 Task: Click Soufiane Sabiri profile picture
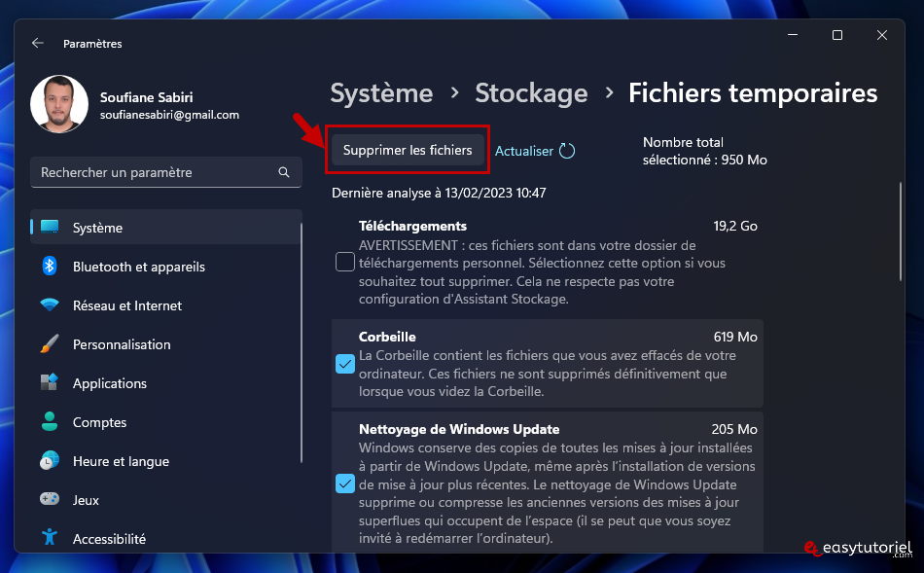[x=59, y=104]
